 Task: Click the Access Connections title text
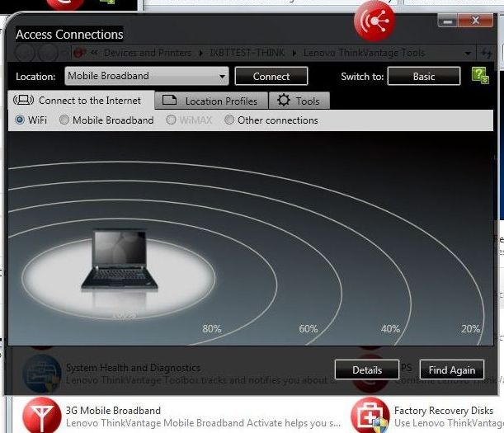click(69, 34)
